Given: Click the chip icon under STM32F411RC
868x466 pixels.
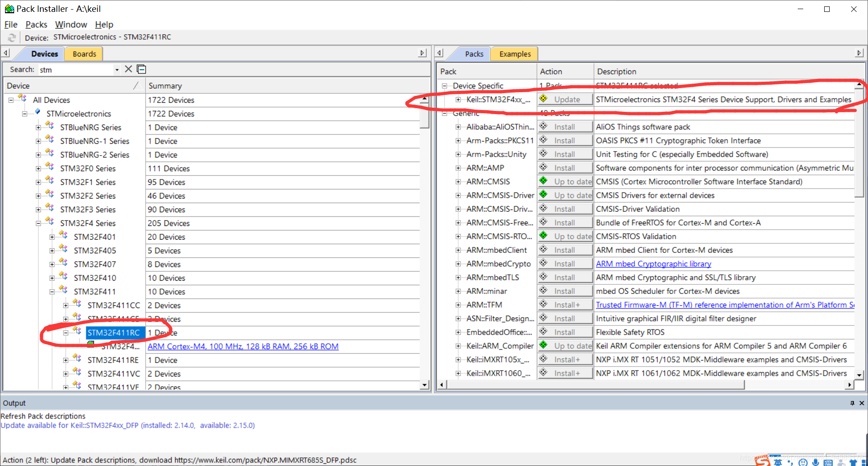Looking at the screenshot, I should [x=91, y=344].
